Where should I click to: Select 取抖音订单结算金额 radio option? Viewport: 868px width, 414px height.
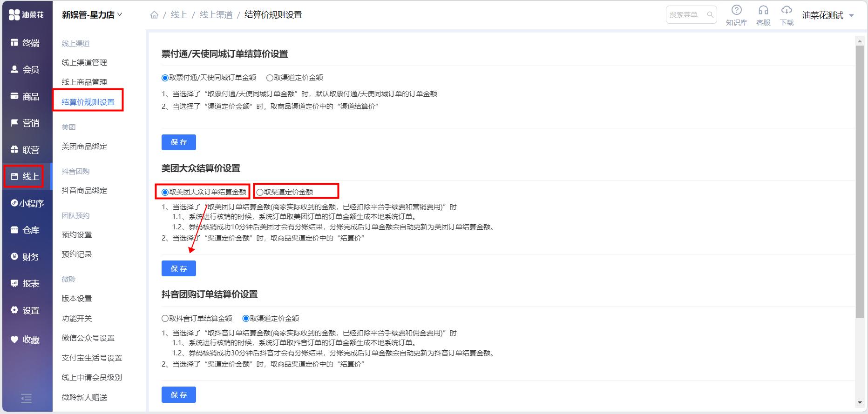click(x=165, y=319)
